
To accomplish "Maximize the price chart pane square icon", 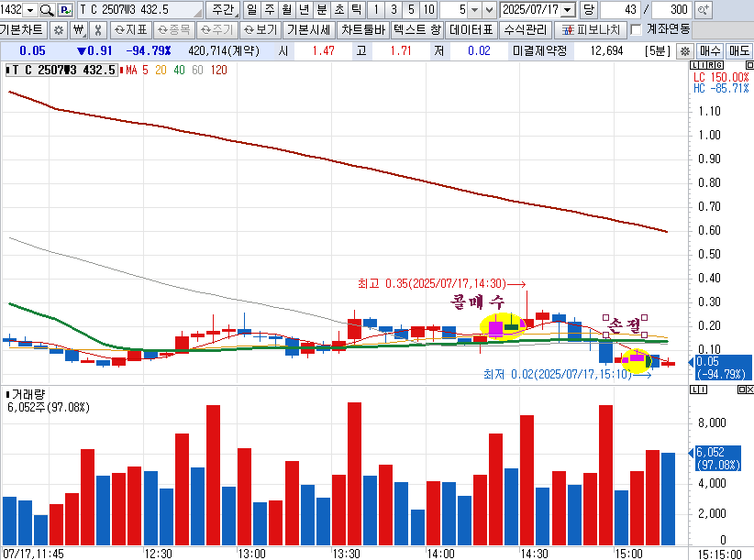I will 749,65.
